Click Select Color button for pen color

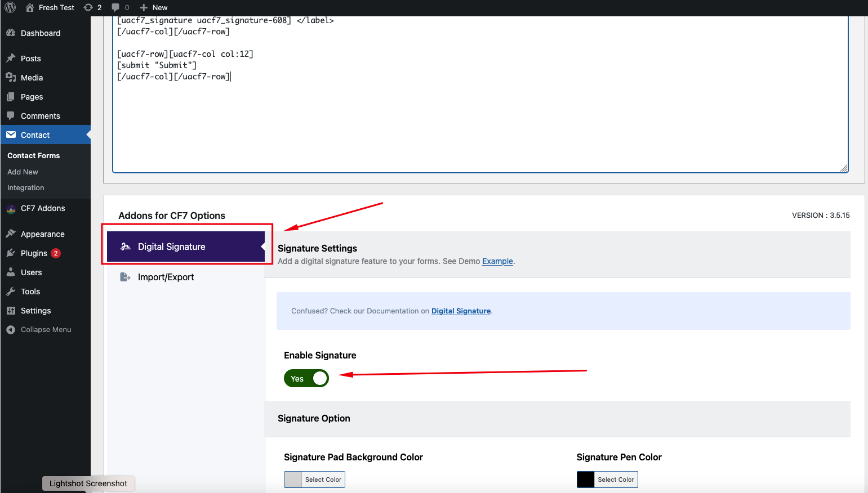[616, 479]
